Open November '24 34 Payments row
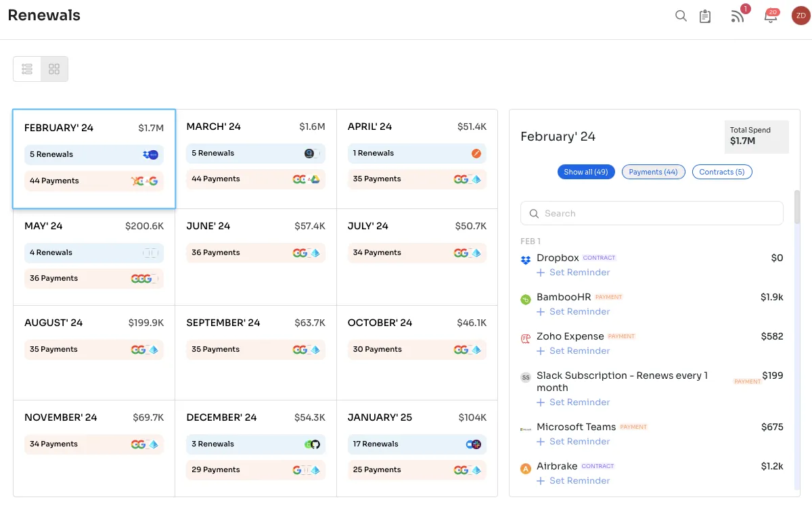Viewport: 812px width, 508px height. 94,444
